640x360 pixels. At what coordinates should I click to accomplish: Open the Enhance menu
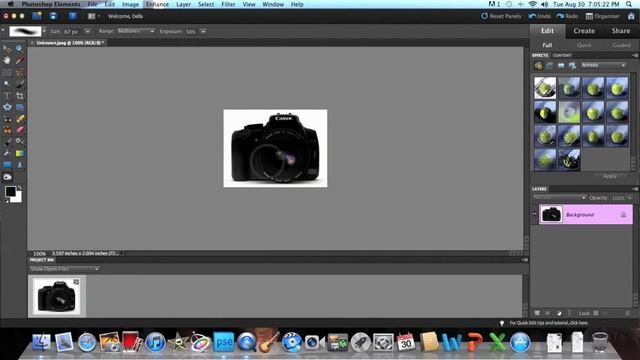(157, 4)
